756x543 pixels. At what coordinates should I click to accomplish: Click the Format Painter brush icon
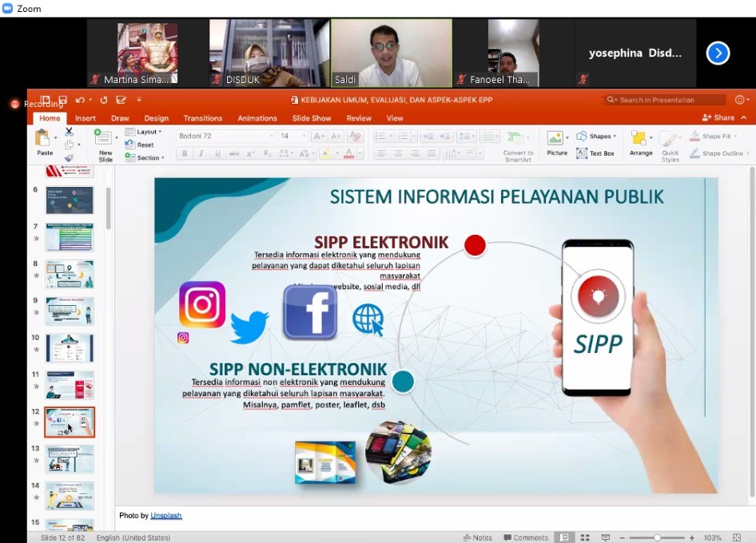pos(70,157)
